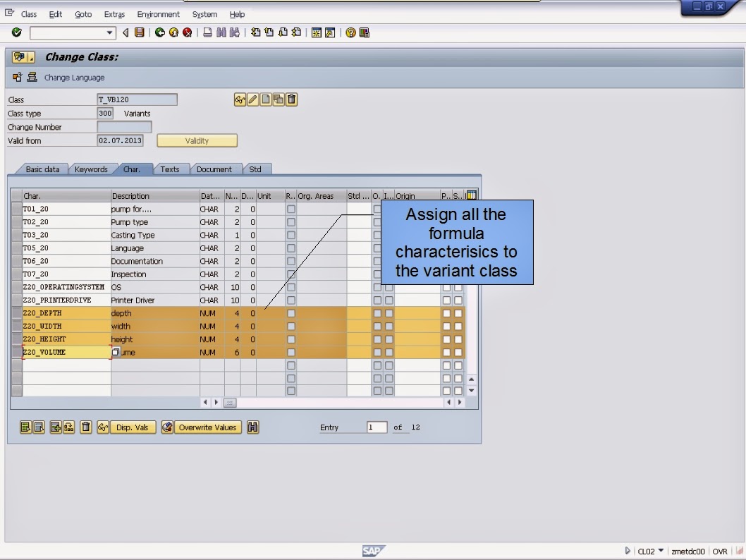Select the Z20_VOLUME characteristic cell

click(66, 352)
